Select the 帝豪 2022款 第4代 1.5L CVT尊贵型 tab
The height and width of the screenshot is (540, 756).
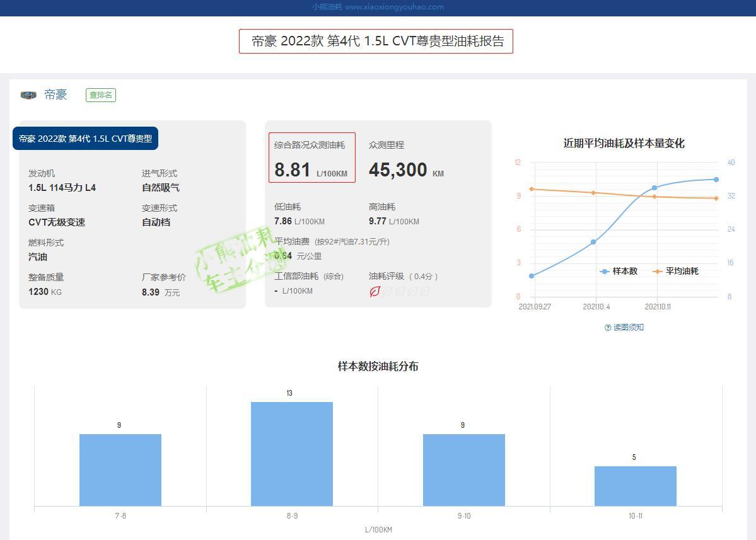point(85,138)
